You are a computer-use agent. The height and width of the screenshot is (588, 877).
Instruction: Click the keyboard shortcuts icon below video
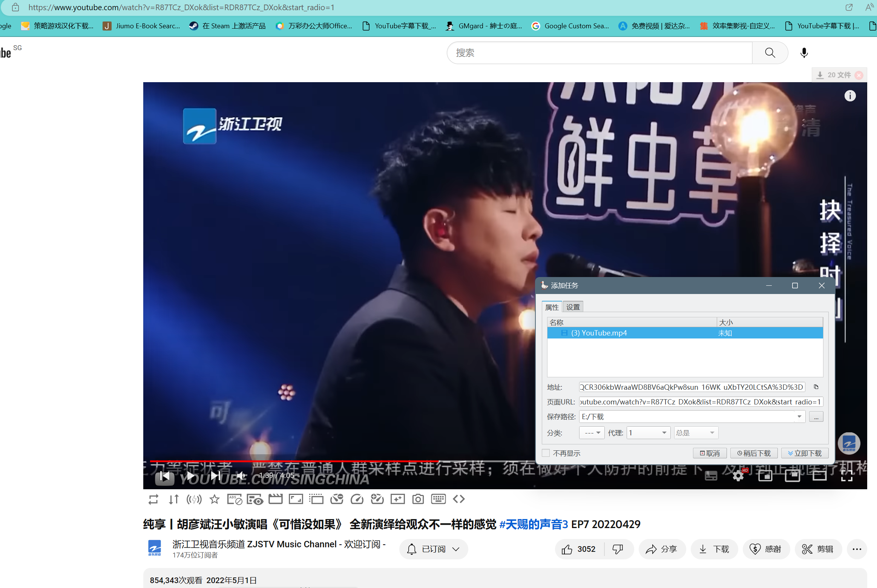[438, 499]
